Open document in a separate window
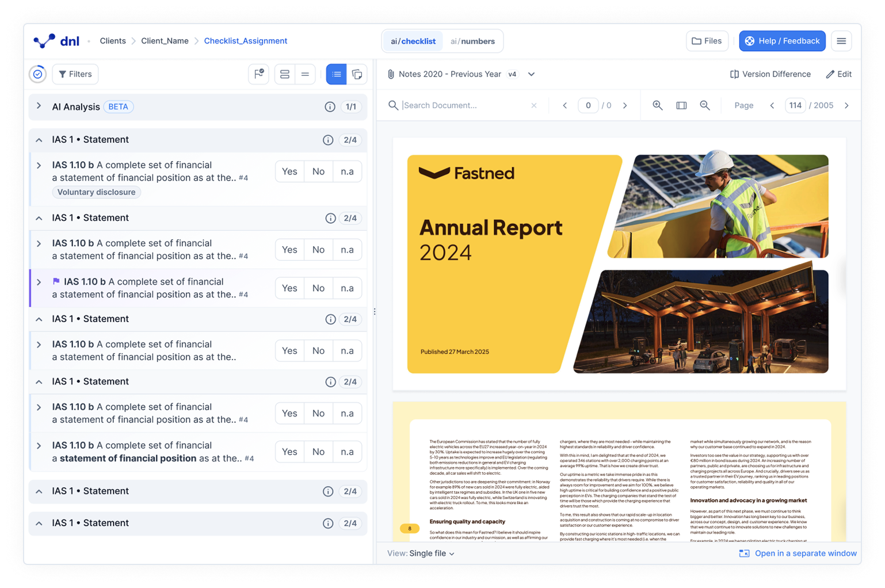This screenshot has width=885, height=588. (x=798, y=553)
